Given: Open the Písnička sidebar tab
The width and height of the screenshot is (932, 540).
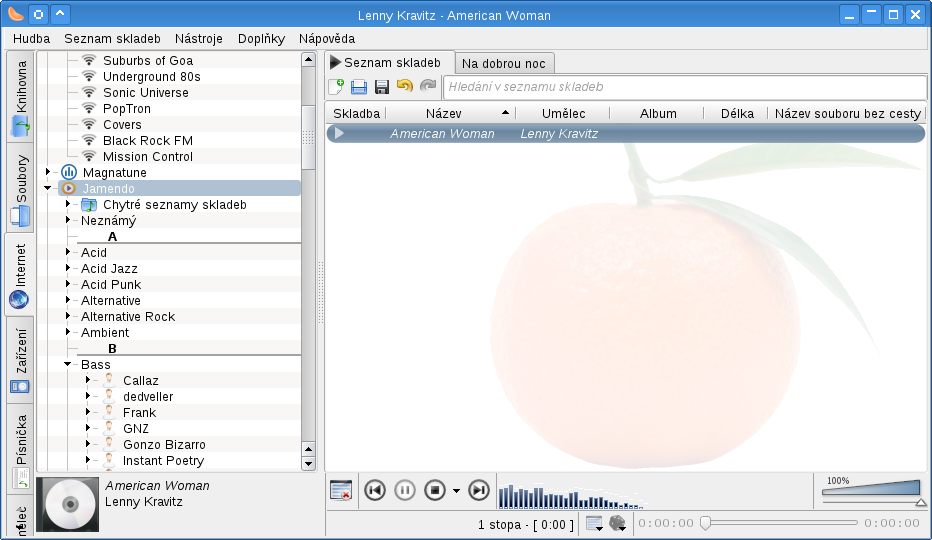Looking at the screenshot, I should [21, 450].
